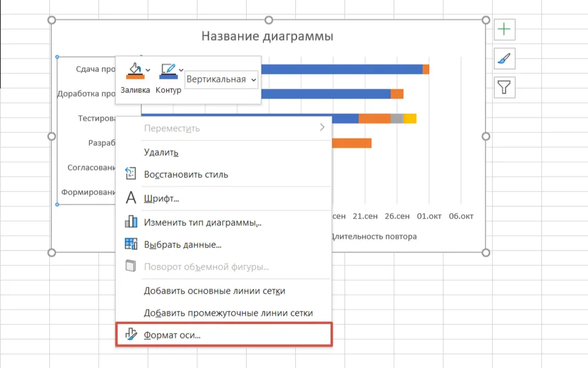Expand the Переместить submenu arrow
The width and height of the screenshot is (588, 368).
tap(323, 129)
